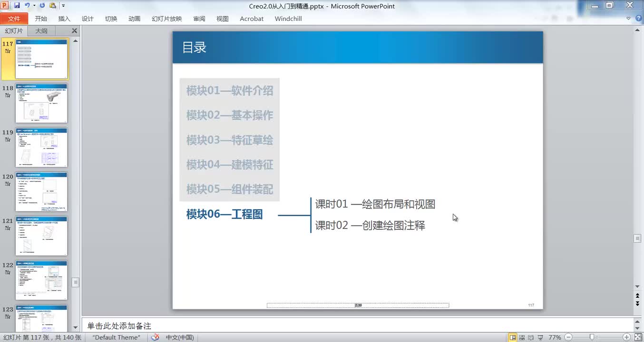
Task: Expand the collapsed ribbon chevron
Action: (x=628, y=19)
